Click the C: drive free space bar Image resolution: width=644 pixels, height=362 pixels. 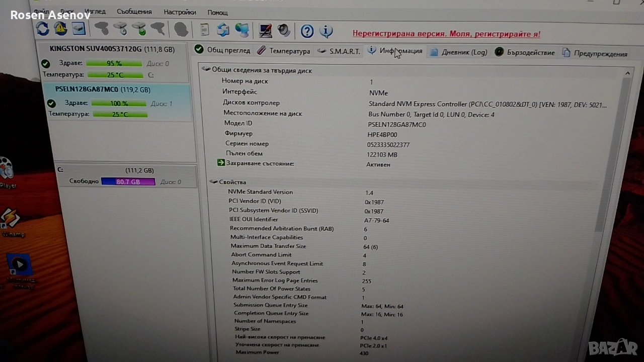point(128,182)
